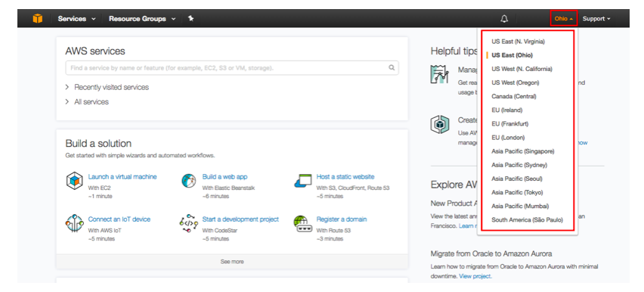Click See more under Build a solution
The height and width of the screenshot is (292, 644).
[x=232, y=262]
